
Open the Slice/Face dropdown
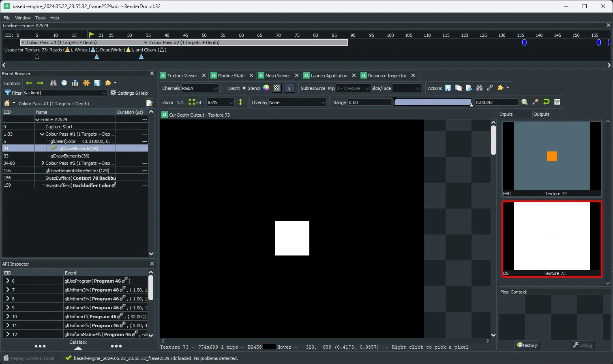[x=407, y=88]
